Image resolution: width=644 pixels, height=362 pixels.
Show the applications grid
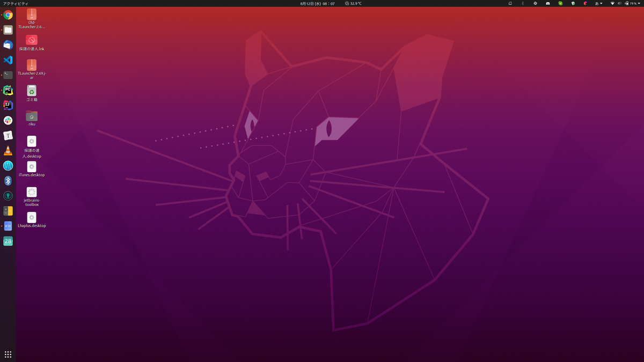tap(8, 354)
